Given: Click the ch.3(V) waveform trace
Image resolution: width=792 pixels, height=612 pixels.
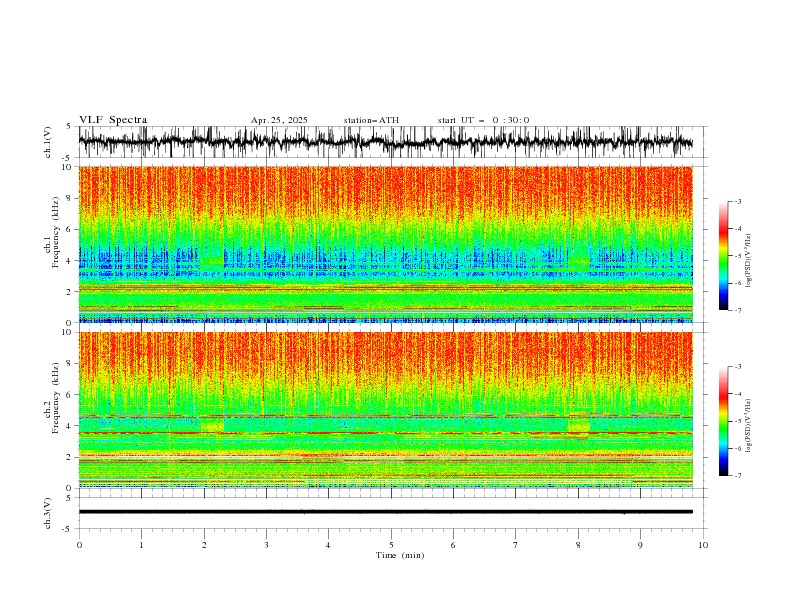Looking at the screenshot, I should [x=386, y=512].
